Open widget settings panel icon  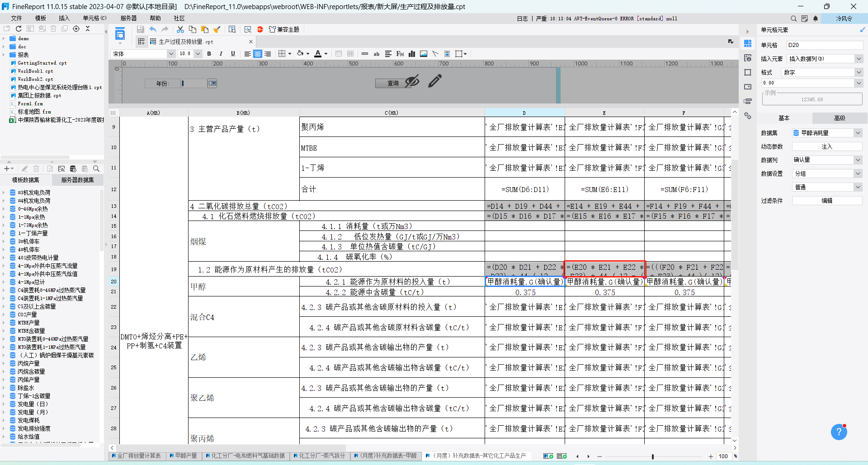(748, 87)
